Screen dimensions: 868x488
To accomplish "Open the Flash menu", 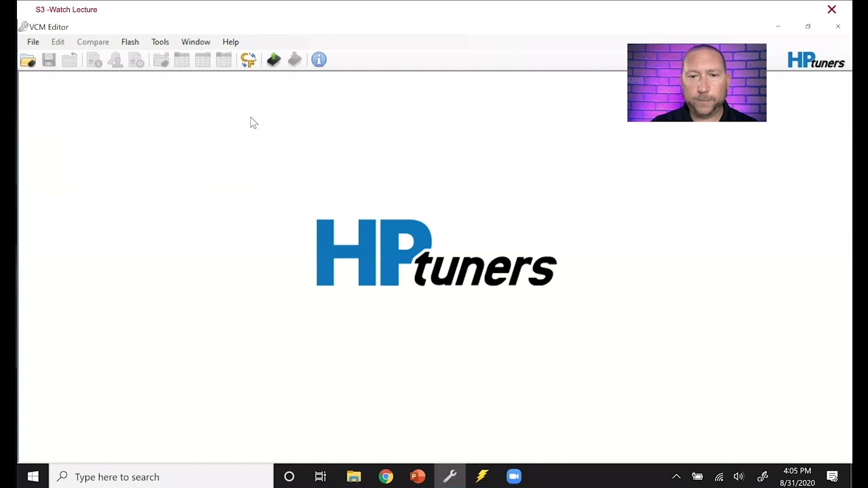I will (x=130, y=42).
